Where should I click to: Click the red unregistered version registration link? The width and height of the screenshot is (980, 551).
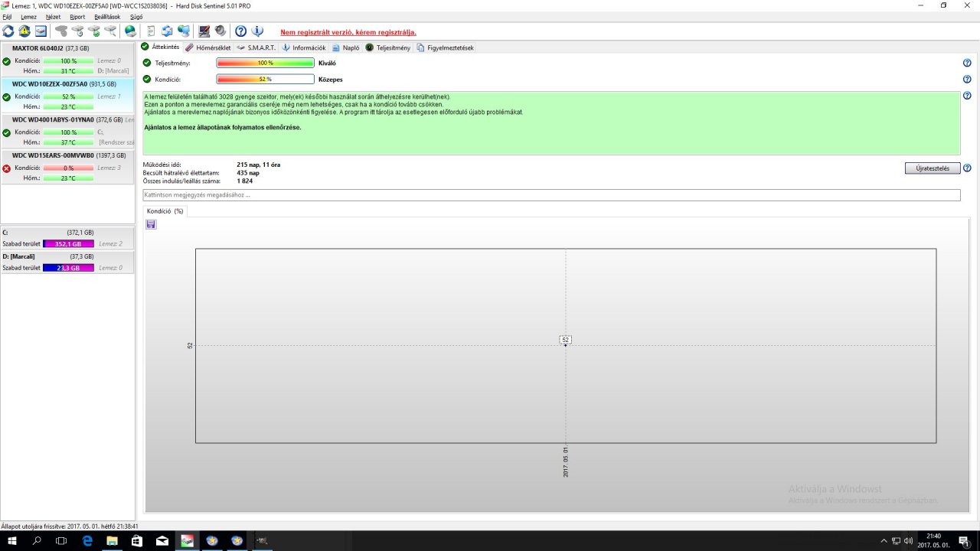point(348,32)
